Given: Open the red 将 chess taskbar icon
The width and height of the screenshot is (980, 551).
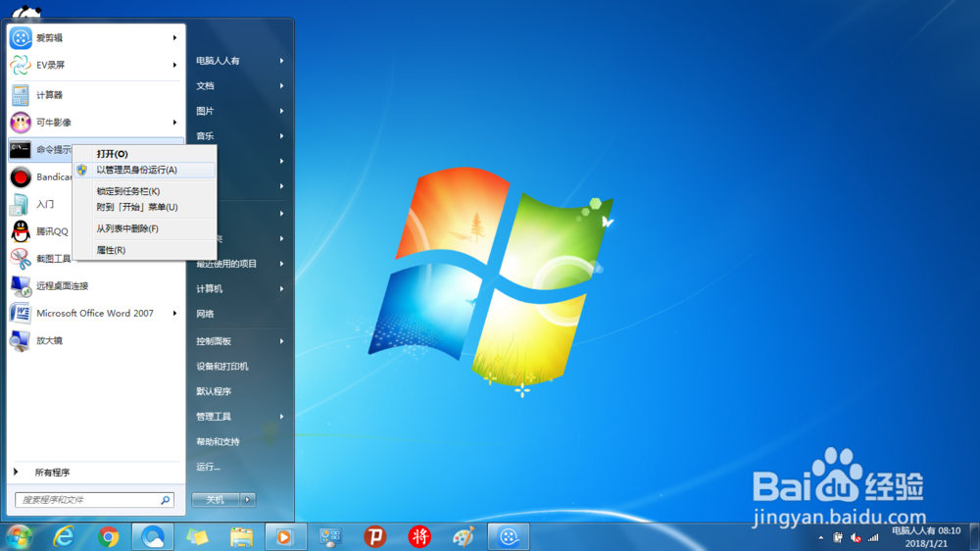Looking at the screenshot, I should [419, 536].
